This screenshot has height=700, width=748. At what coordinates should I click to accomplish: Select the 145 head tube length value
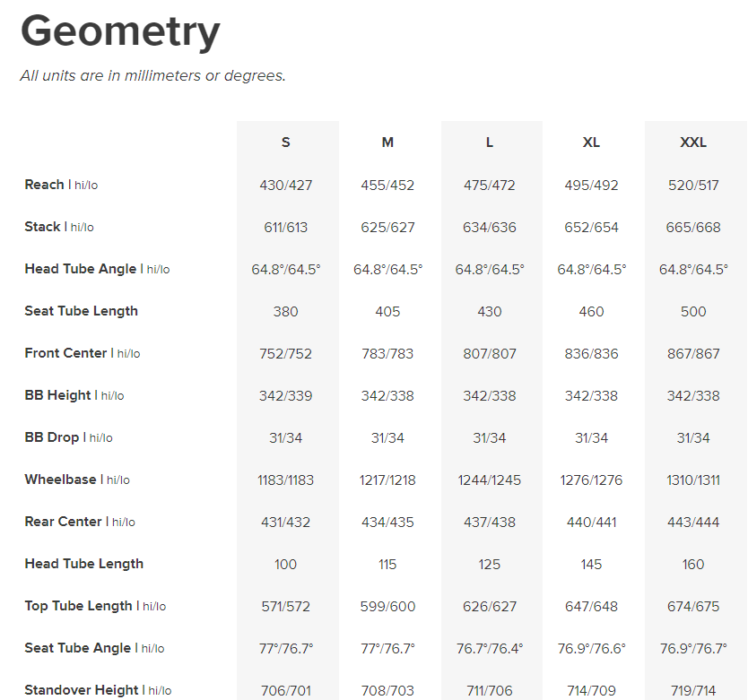click(591, 565)
